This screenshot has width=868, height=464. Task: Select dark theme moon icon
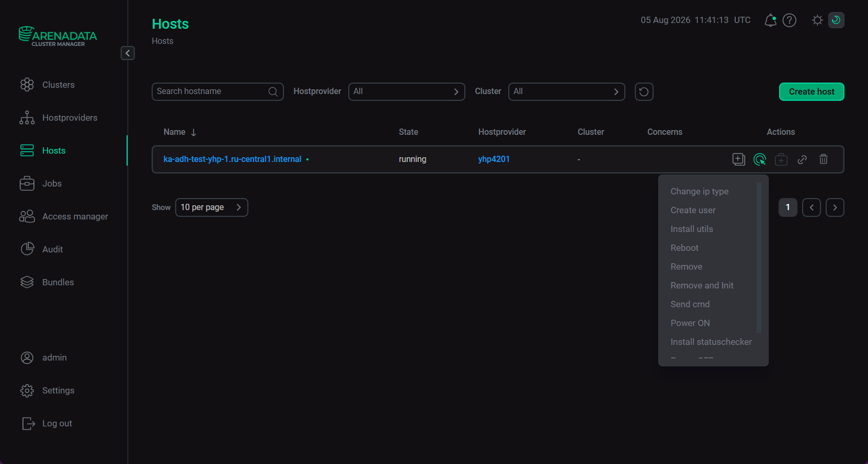coord(836,20)
